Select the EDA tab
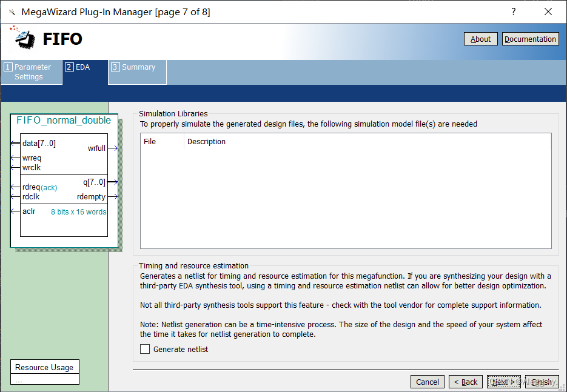567x392 pixels. point(85,72)
